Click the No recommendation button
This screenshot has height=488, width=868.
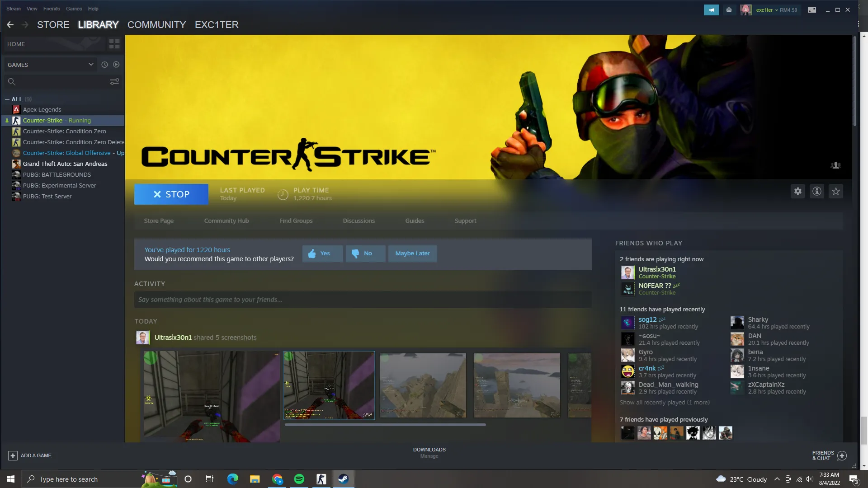[366, 253]
